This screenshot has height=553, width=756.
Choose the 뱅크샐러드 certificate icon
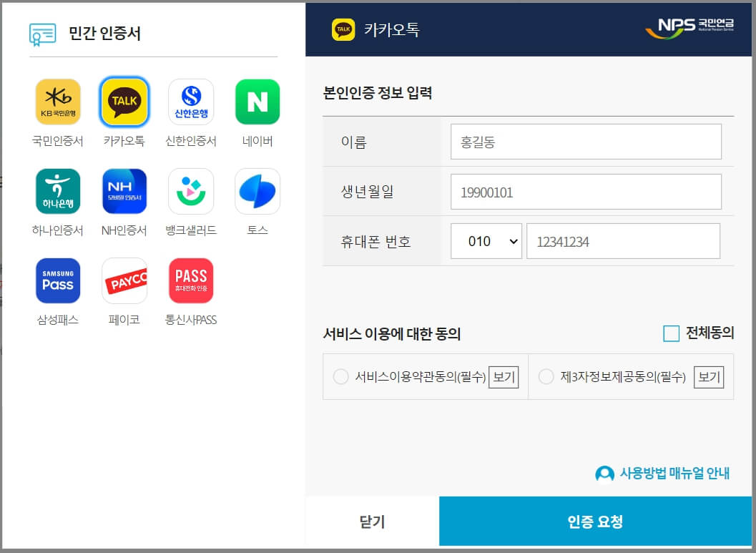point(191,191)
